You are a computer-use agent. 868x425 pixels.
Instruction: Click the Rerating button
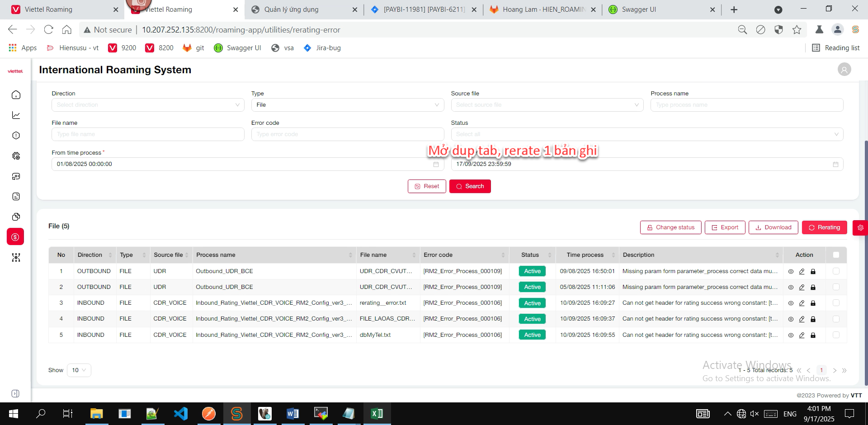(824, 227)
